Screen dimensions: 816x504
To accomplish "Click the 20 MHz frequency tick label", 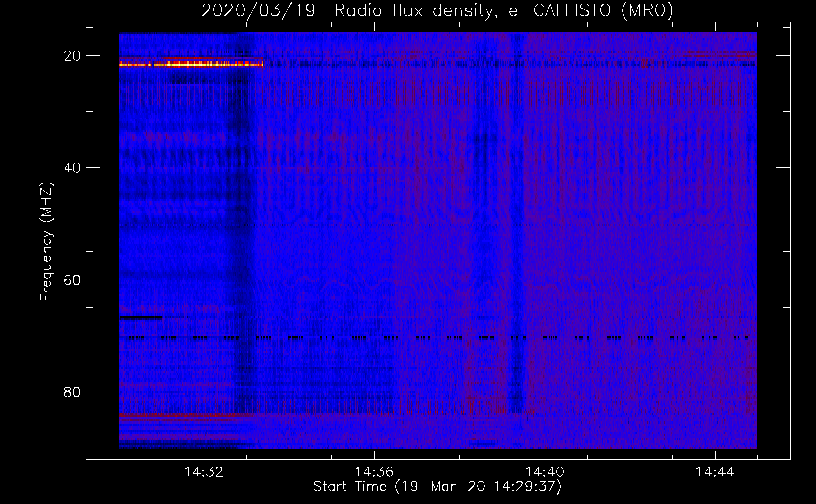I will (x=72, y=56).
